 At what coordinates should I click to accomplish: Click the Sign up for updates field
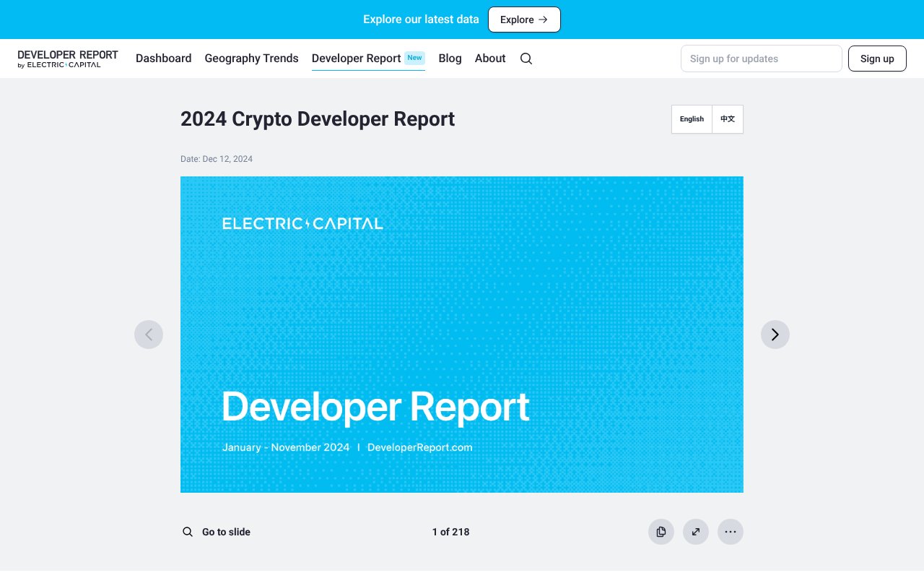pos(761,59)
